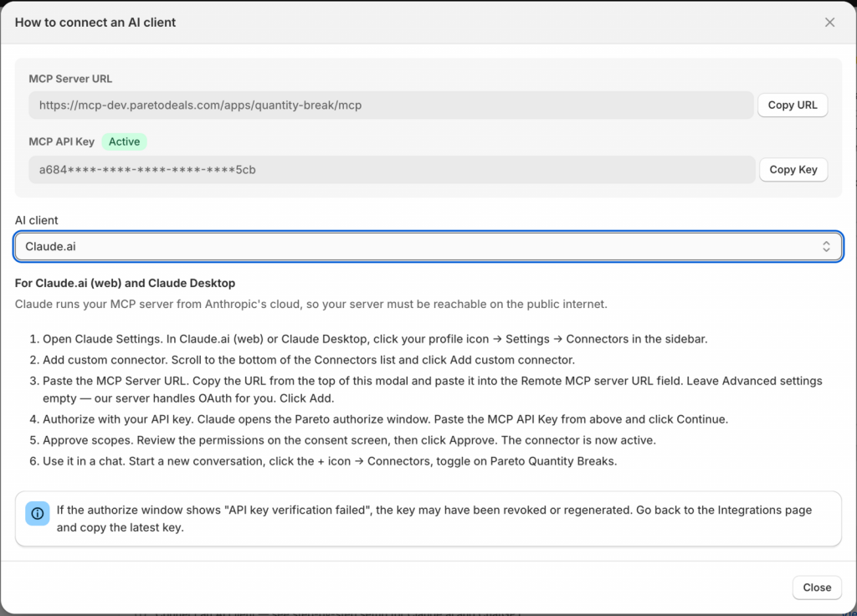Select the masked MCP API Key field
This screenshot has height=616, width=857.
click(392, 169)
